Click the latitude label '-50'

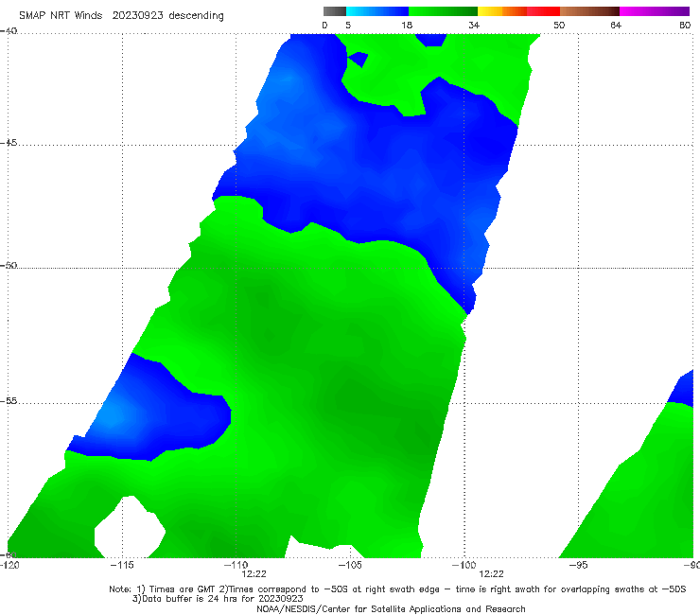(x=9, y=266)
